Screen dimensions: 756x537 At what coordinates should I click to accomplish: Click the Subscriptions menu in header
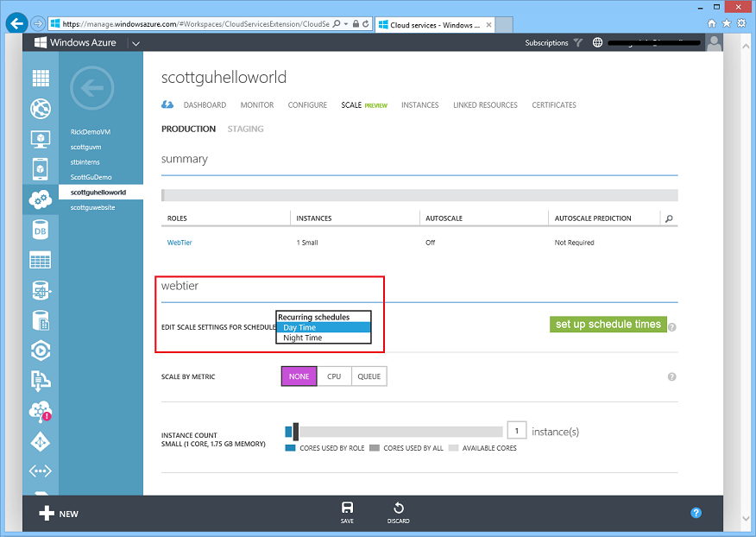click(x=546, y=42)
